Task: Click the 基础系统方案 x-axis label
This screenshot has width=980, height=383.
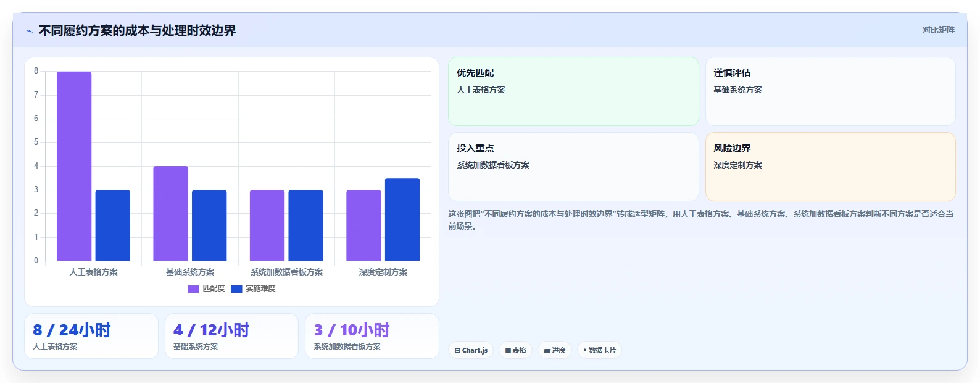Action: pos(190,272)
